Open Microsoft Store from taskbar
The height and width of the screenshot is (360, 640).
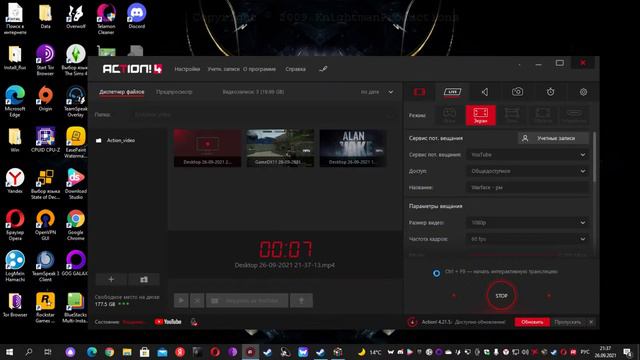[x=144, y=352]
